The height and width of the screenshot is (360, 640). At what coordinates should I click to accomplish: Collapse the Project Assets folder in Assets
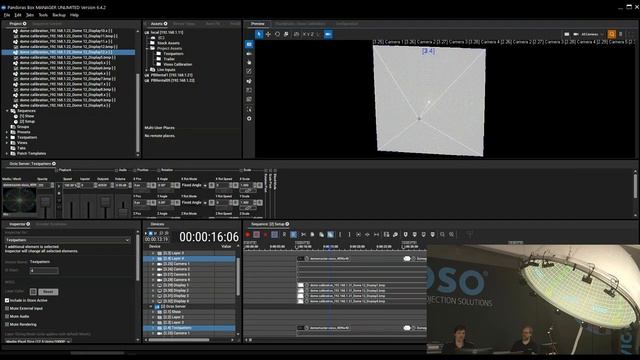[147, 48]
